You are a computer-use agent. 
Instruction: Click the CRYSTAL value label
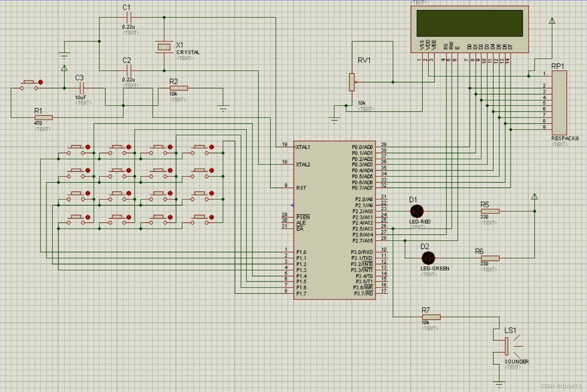(x=188, y=52)
